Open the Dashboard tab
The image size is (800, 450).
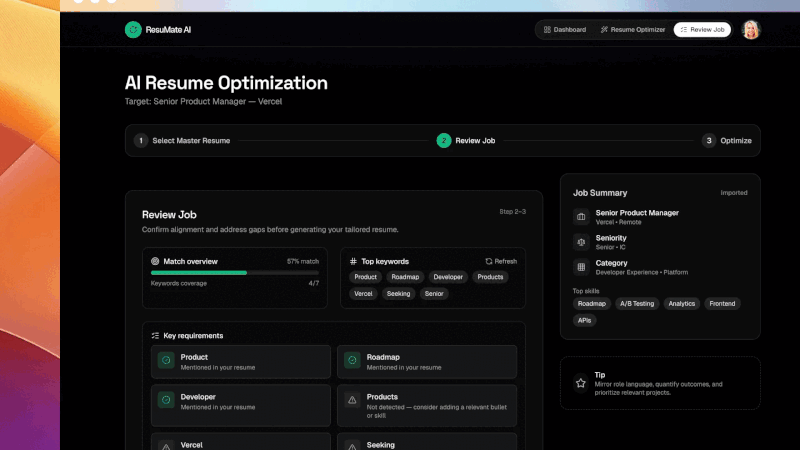(565, 30)
